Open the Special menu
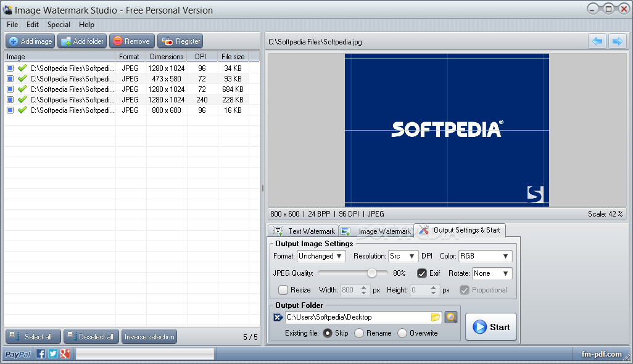633x364 pixels. [59, 25]
